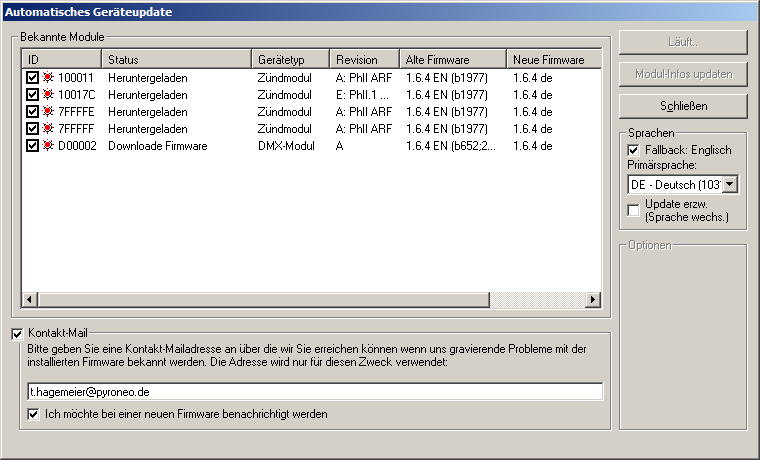Click the red status icon for module 100011
The width and height of the screenshot is (760, 460).
[x=48, y=77]
